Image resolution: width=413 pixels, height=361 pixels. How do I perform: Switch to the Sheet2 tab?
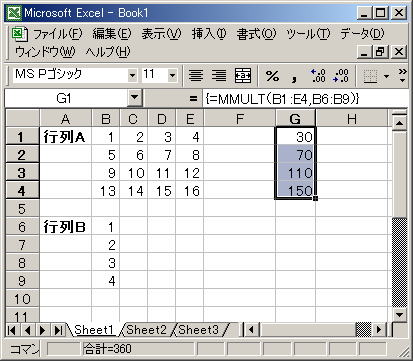pos(146,330)
